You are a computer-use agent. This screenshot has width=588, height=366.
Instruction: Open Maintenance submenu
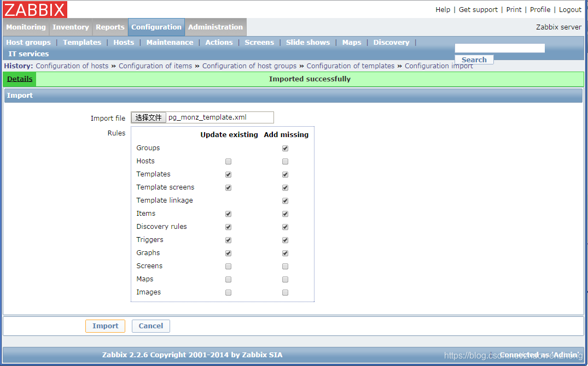point(170,42)
